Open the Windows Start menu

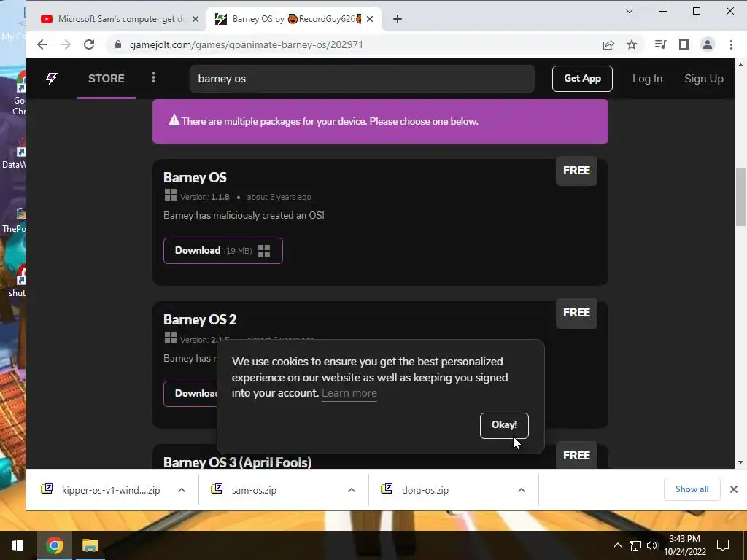[18, 545]
